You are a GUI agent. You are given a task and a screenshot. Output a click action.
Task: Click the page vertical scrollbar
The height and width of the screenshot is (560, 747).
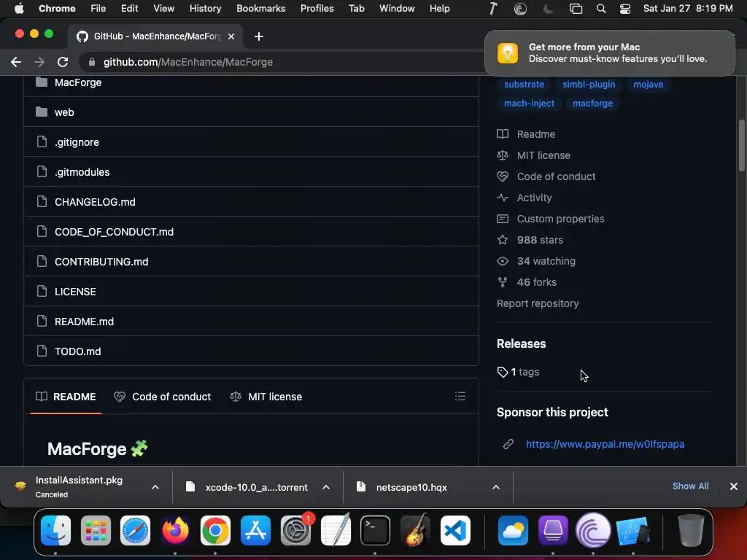[741, 146]
